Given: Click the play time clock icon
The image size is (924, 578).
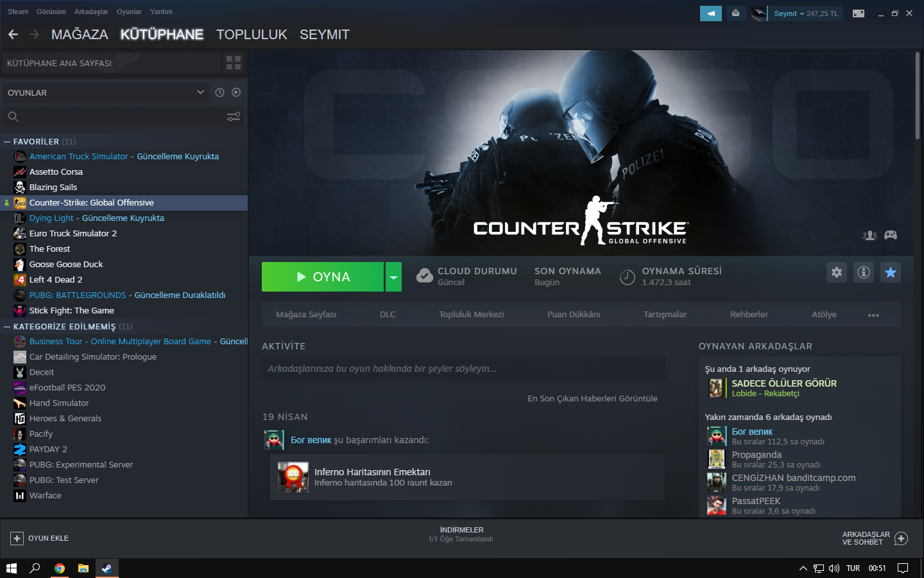Looking at the screenshot, I should 627,277.
